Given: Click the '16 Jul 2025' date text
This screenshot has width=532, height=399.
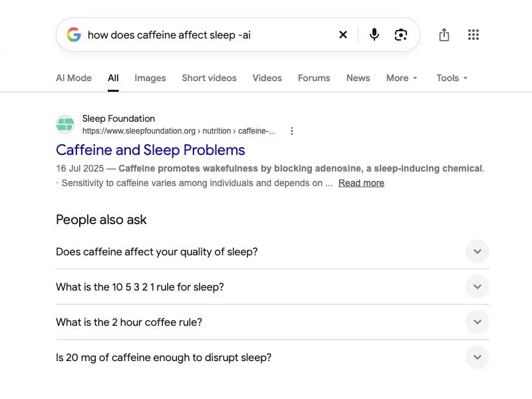Looking at the screenshot, I should click(80, 168).
